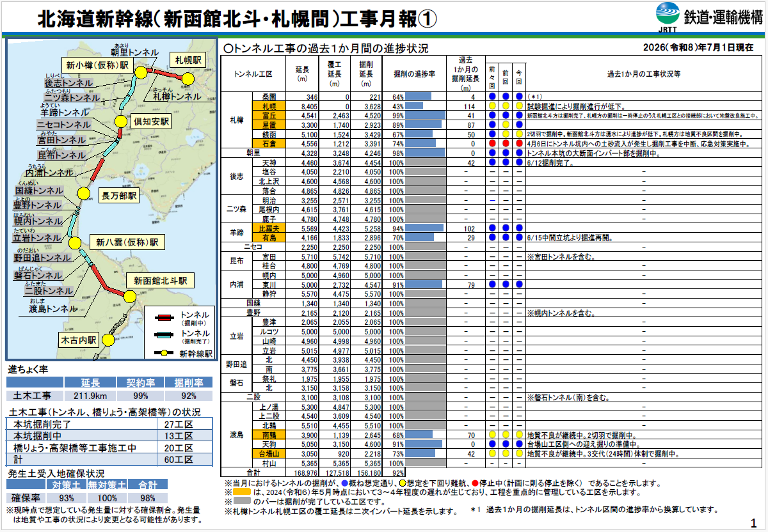Click the total length 168,976

pos(306,472)
